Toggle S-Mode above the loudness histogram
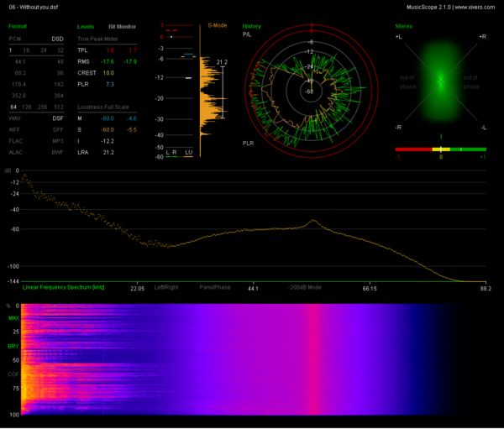Viewport: 504px width, 429px height. [x=218, y=25]
